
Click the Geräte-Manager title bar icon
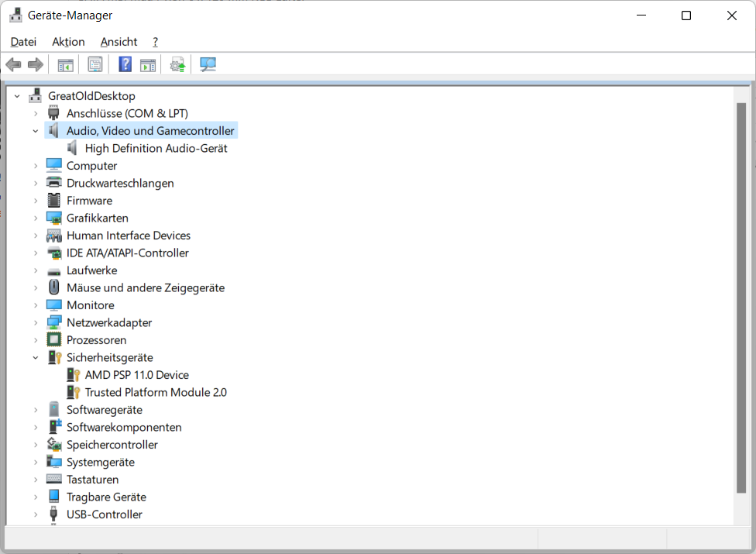(x=15, y=15)
